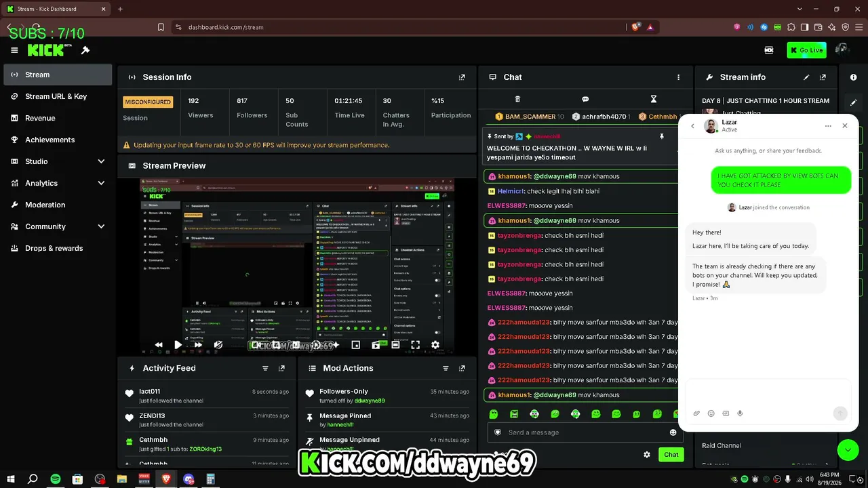The width and height of the screenshot is (868, 488).
Task: Attach a file in Lazar support chat
Action: (x=696, y=413)
